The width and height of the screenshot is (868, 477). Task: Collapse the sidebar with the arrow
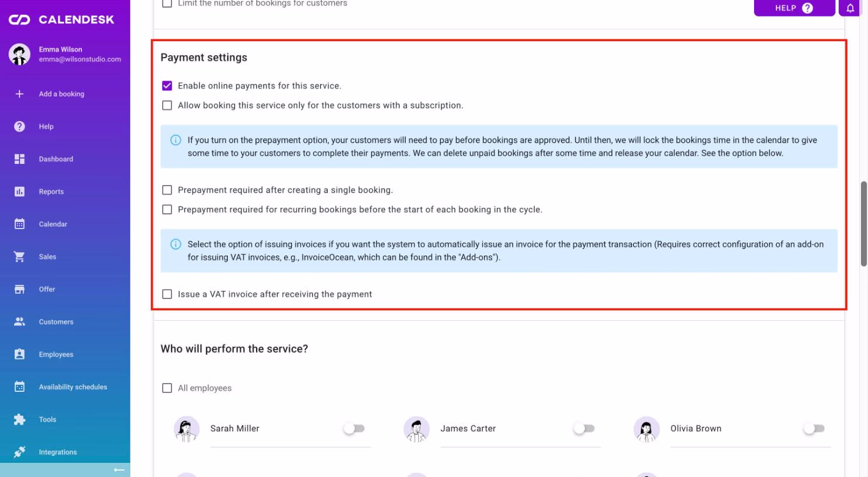pos(119,470)
